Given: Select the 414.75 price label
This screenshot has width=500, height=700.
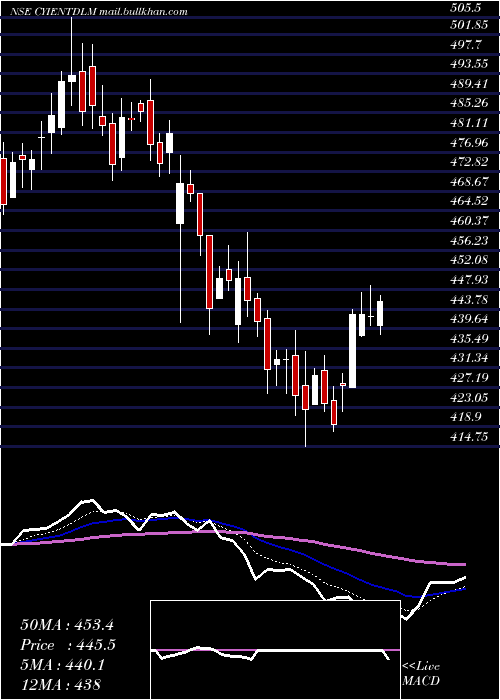Looking at the screenshot, I should pyautogui.click(x=471, y=437).
